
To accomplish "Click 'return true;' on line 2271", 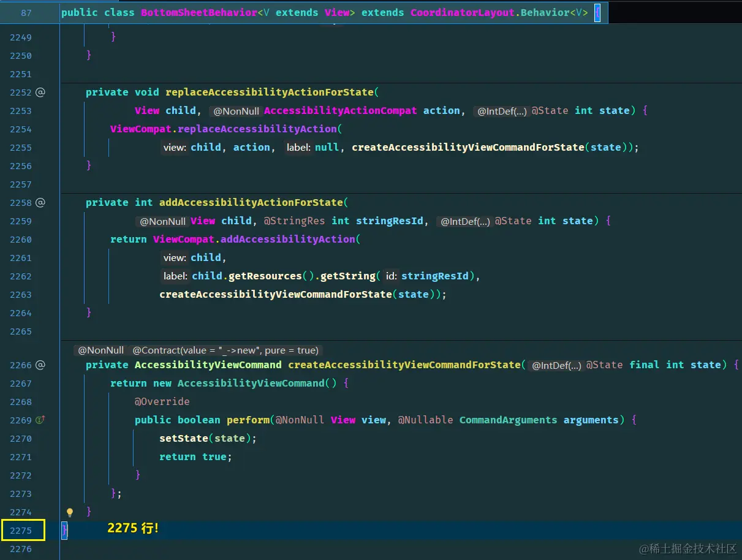I will (195, 457).
